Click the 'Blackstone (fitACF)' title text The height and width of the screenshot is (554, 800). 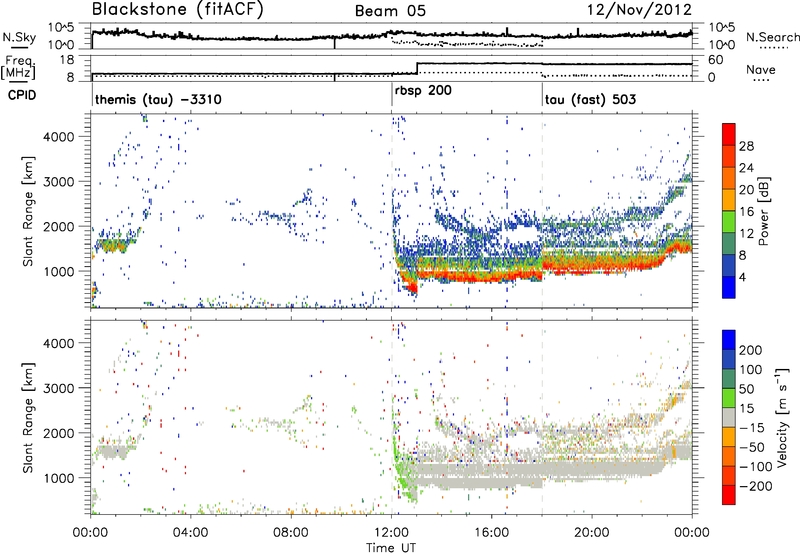coord(178,9)
